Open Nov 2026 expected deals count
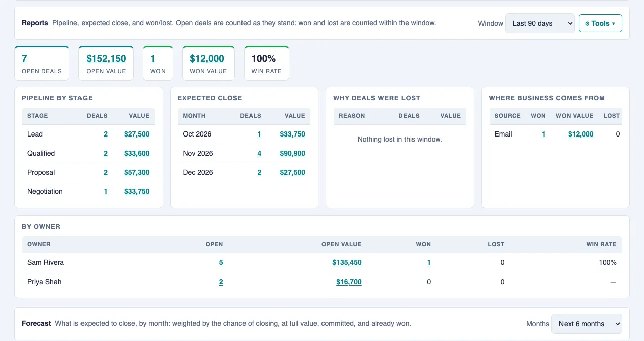 click(x=259, y=153)
